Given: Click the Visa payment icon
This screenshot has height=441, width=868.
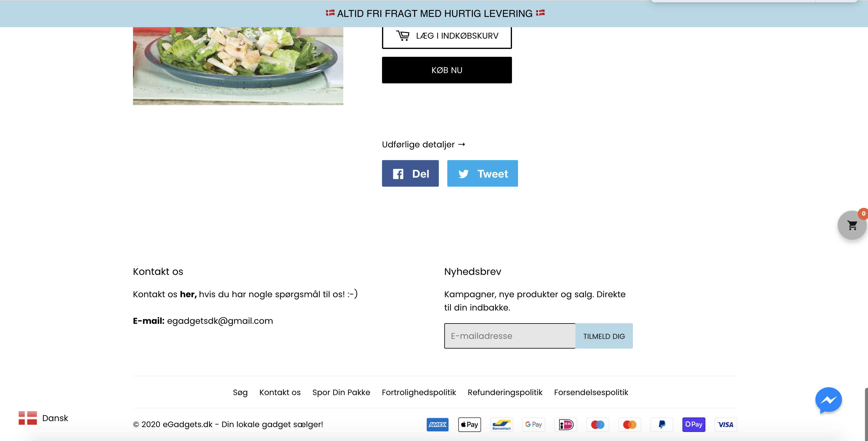Looking at the screenshot, I should point(725,424).
